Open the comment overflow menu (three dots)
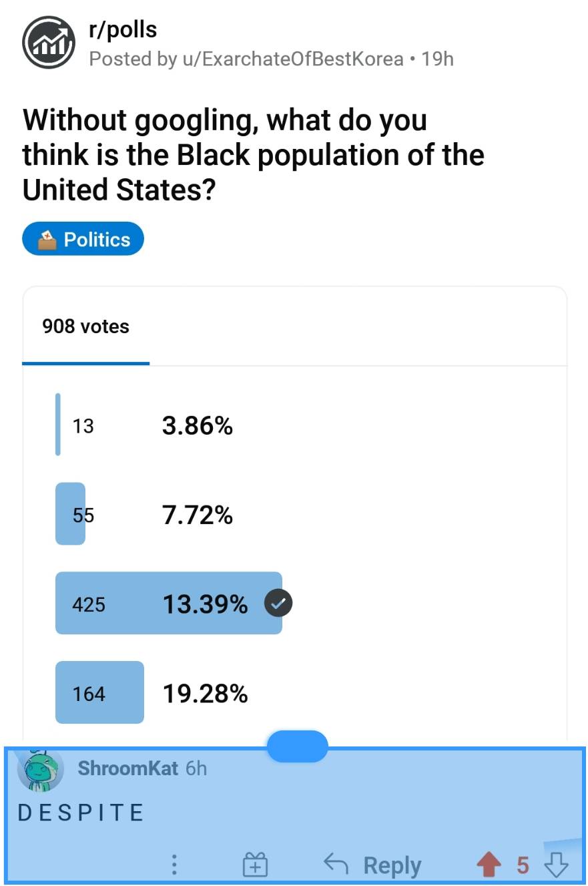This screenshot has width=588, height=886. 174,865
